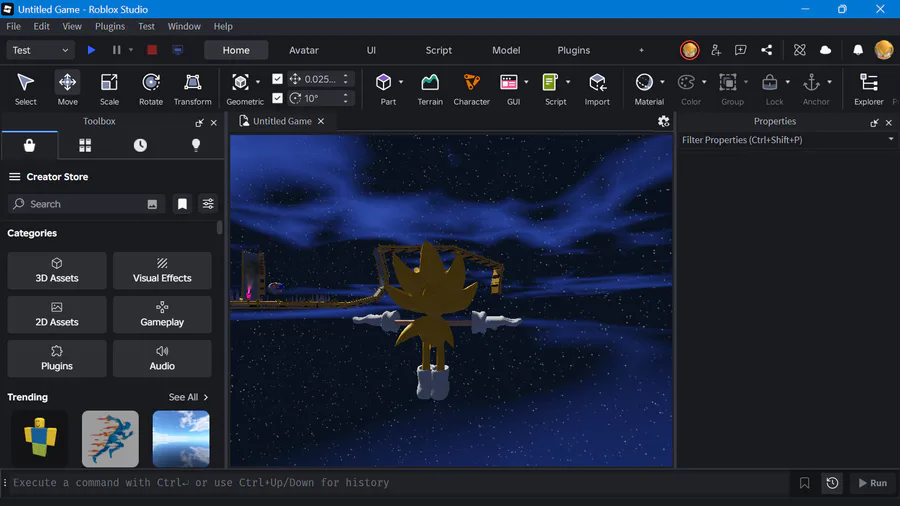The image size is (900, 506).
Task: Expand the GUI dropdown arrow
Action: click(x=526, y=82)
